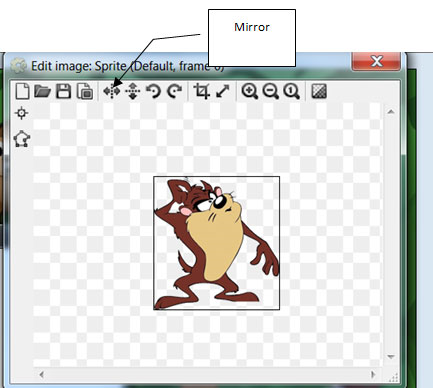Open image file with folder icon
The height and width of the screenshot is (388, 433).
tap(42, 91)
